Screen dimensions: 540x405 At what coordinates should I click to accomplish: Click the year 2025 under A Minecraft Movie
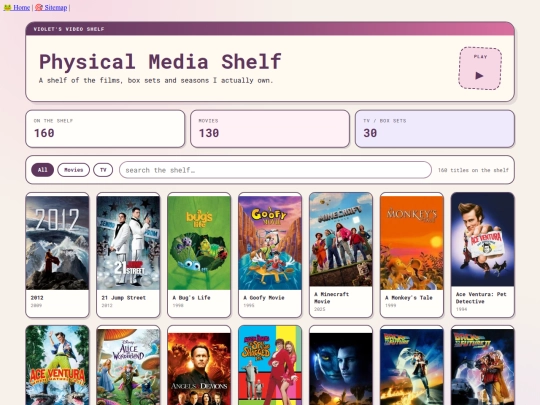pos(320,309)
